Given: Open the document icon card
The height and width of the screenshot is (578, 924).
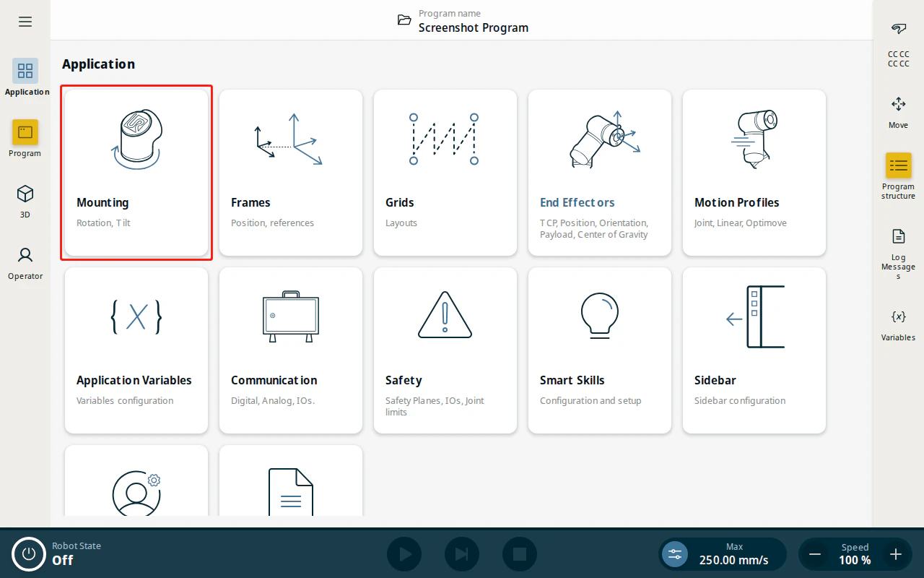Looking at the screenshot, I should tap(291, 480).
